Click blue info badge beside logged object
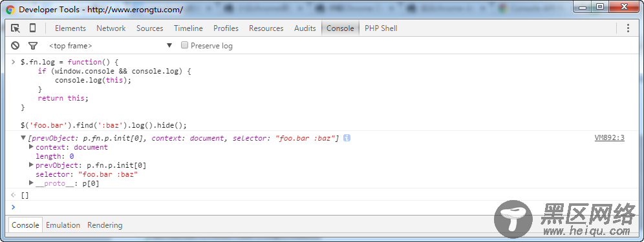Viewport: 644px width, 242px height. click(x=347, y=138)
